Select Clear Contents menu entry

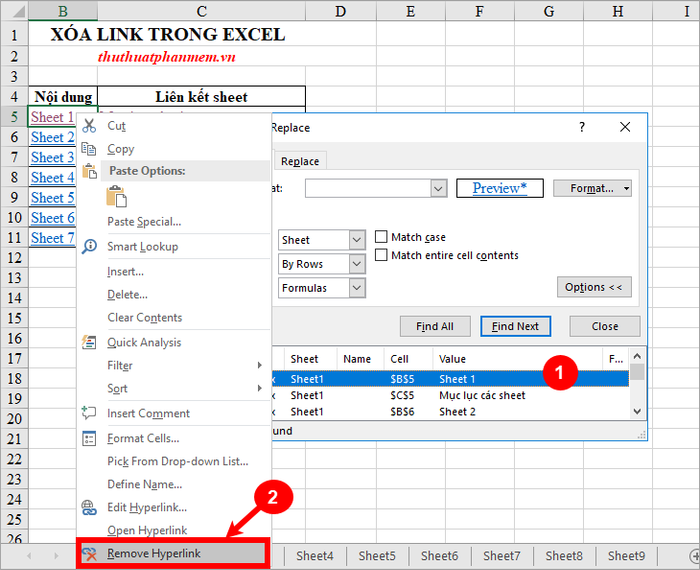(x=174, y=317)
